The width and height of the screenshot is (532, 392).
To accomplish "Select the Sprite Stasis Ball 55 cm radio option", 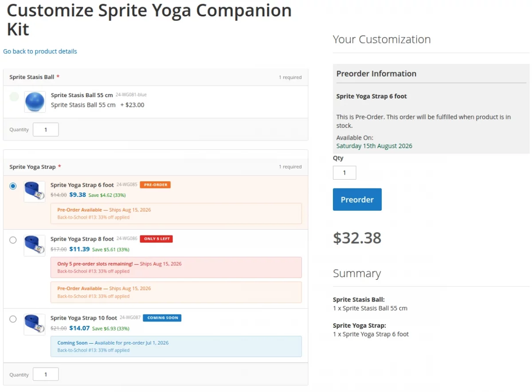I will point(14,97).
